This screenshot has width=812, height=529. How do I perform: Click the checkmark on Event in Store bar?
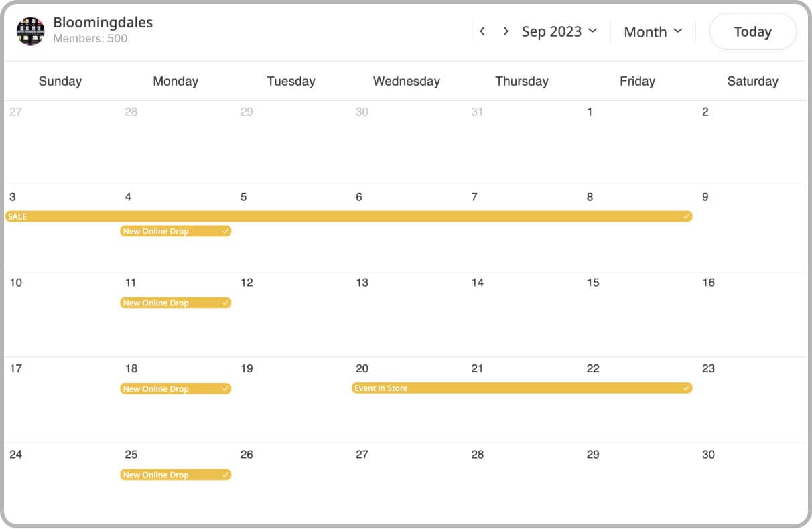686,388
